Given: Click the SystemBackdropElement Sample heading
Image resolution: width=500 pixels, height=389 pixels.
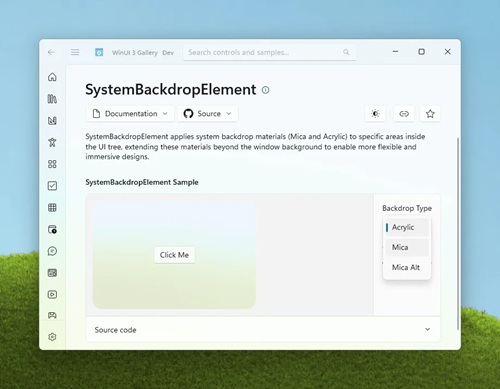Looking at the screenshot, I should [x=142, y=182].
